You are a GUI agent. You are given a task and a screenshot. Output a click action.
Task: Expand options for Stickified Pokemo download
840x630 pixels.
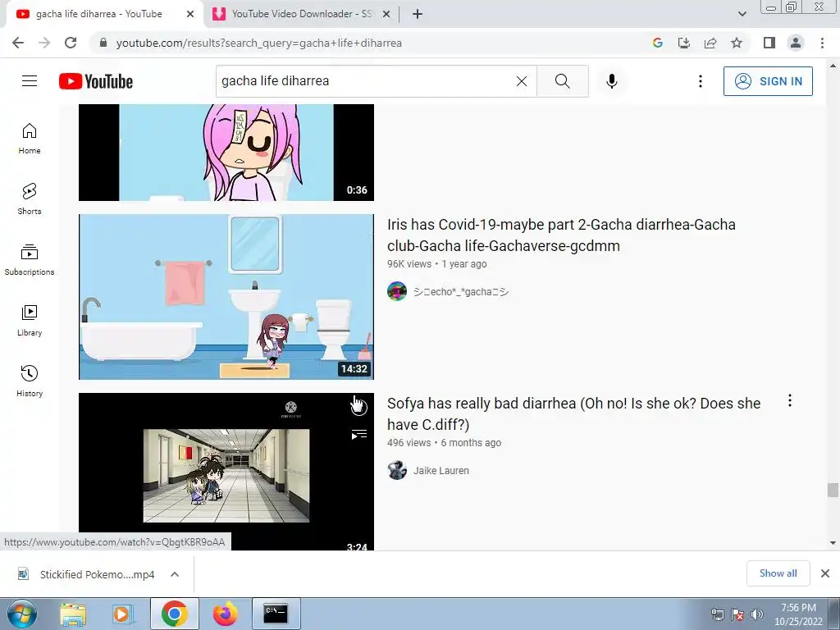click(x=175, y=574)
